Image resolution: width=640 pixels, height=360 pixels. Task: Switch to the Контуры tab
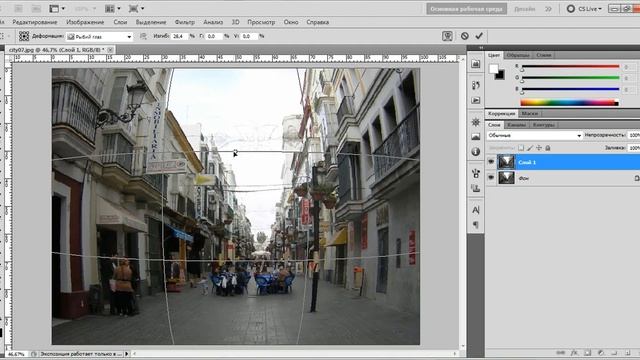click(x=543, y=124)
